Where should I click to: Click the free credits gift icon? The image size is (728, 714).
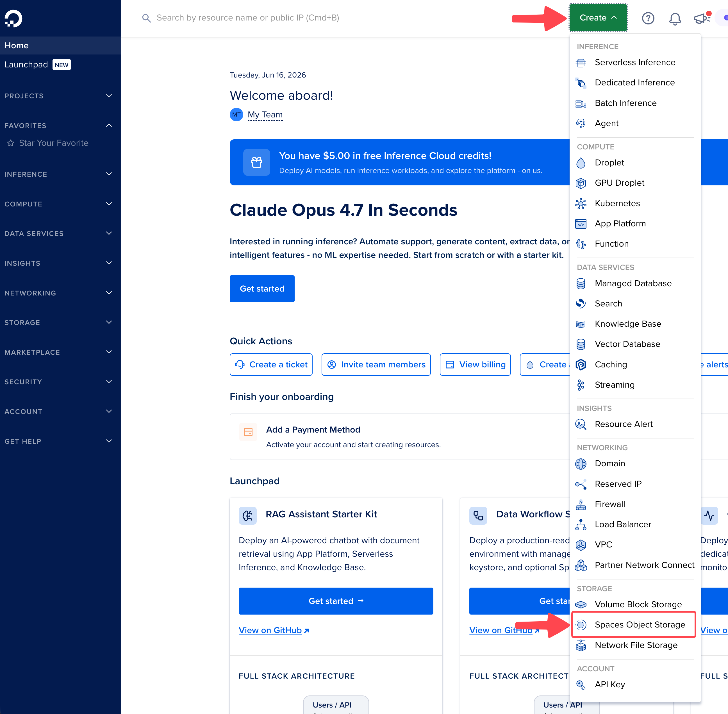pyautogui.click(x=256, y=162)
